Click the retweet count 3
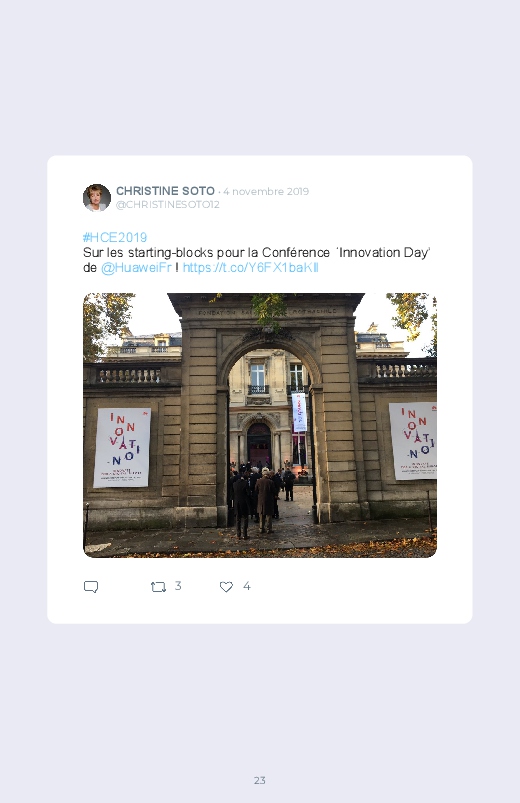Screen dimensions: 520x803 (x=178, y=586)
